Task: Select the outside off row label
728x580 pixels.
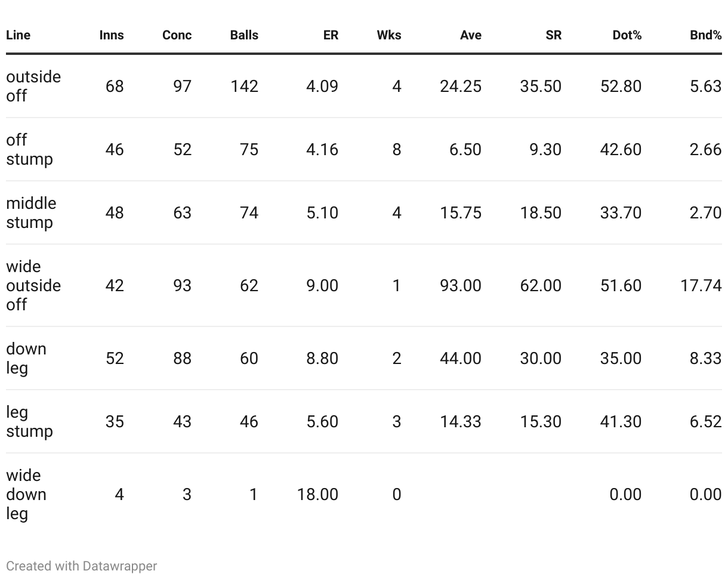Action: [x=33, y=86]
